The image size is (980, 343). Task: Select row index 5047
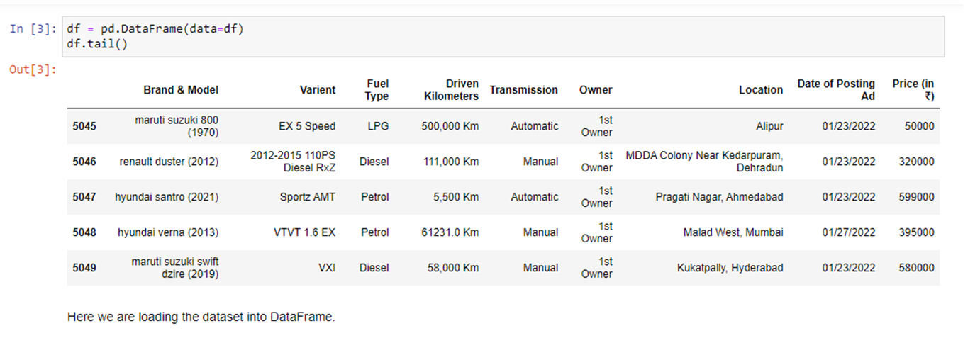(x=84, y=197)
